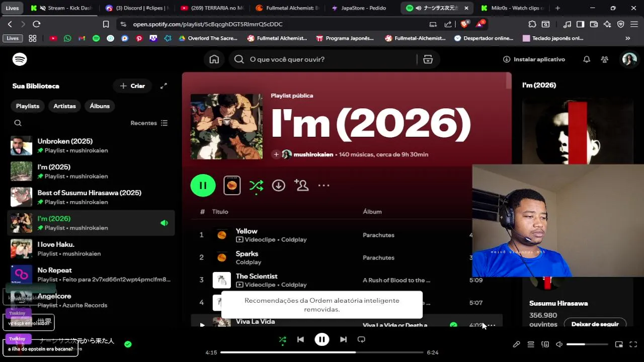Adjust the volume slider

tap(587, 344)
